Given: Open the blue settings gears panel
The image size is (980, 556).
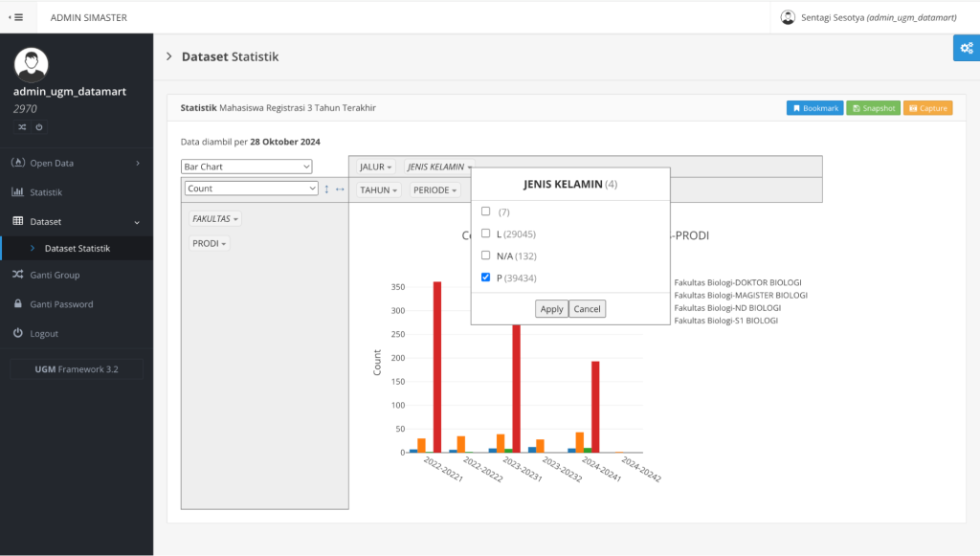Looking at the screenshot, I should [966, 48].
